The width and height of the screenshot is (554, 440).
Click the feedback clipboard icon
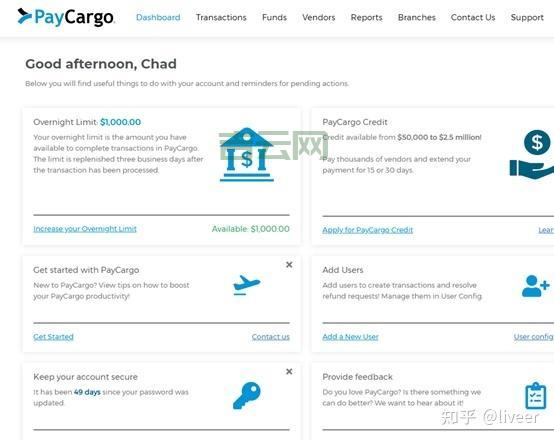point(536,396)
